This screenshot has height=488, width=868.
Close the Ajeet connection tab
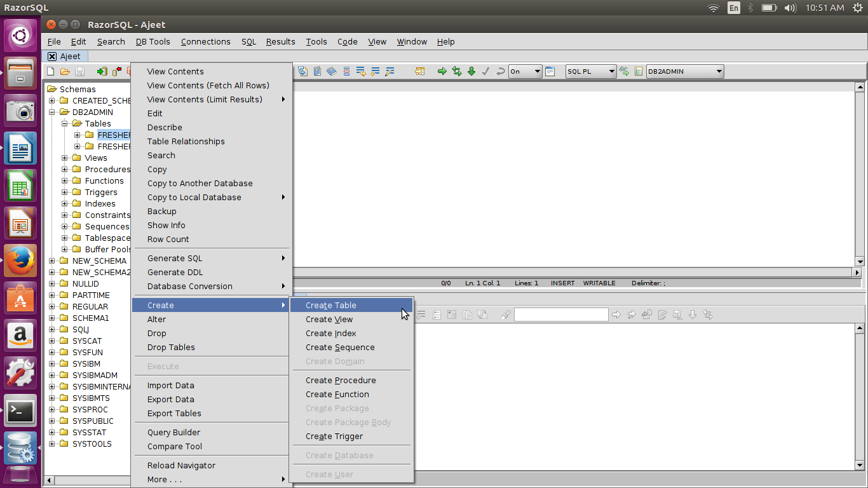(x=52, y=57)
